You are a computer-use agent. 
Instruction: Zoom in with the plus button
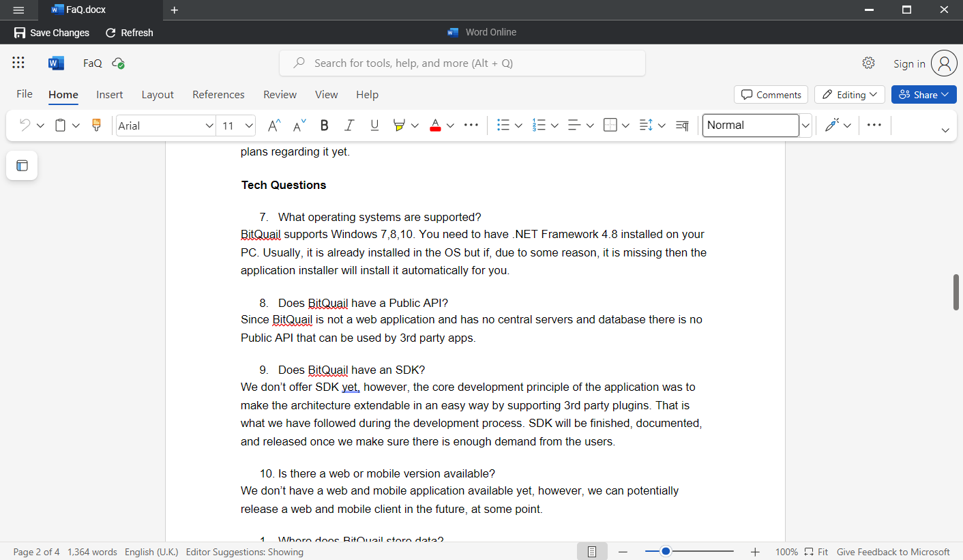(755, 552)
